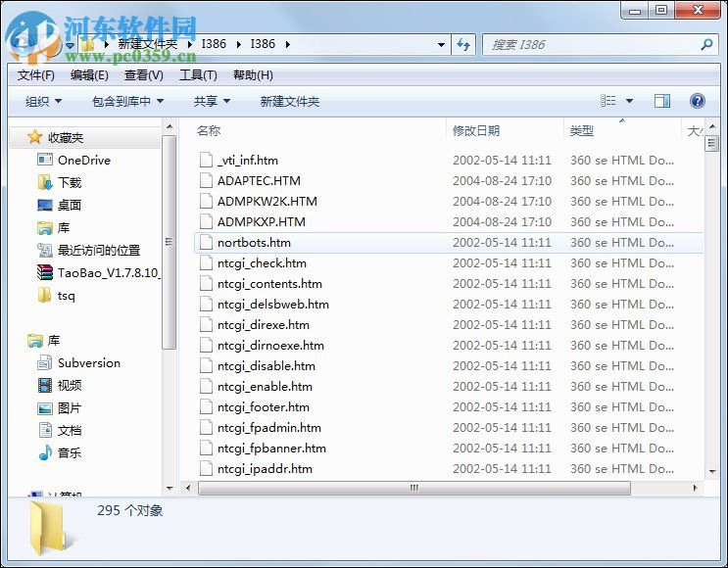Click the 收藏夹 star icon
The height and width of the screenshot is (568, 728).
35,137
